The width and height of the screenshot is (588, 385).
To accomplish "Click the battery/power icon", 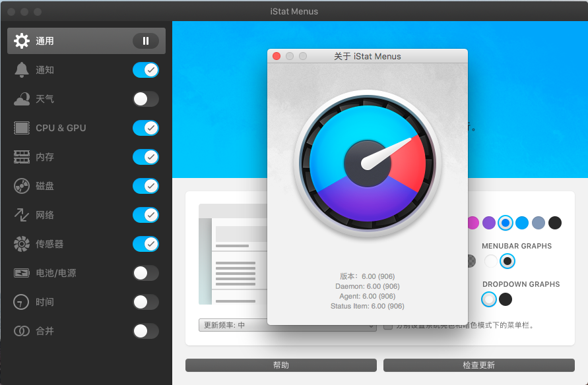I will click(x=22, y=273).
